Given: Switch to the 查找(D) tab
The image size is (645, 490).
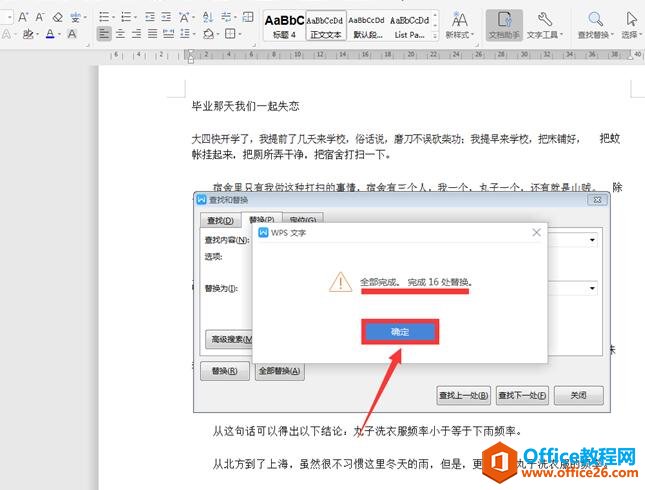Looking at the screenshot, I should [x=220, y=221].
